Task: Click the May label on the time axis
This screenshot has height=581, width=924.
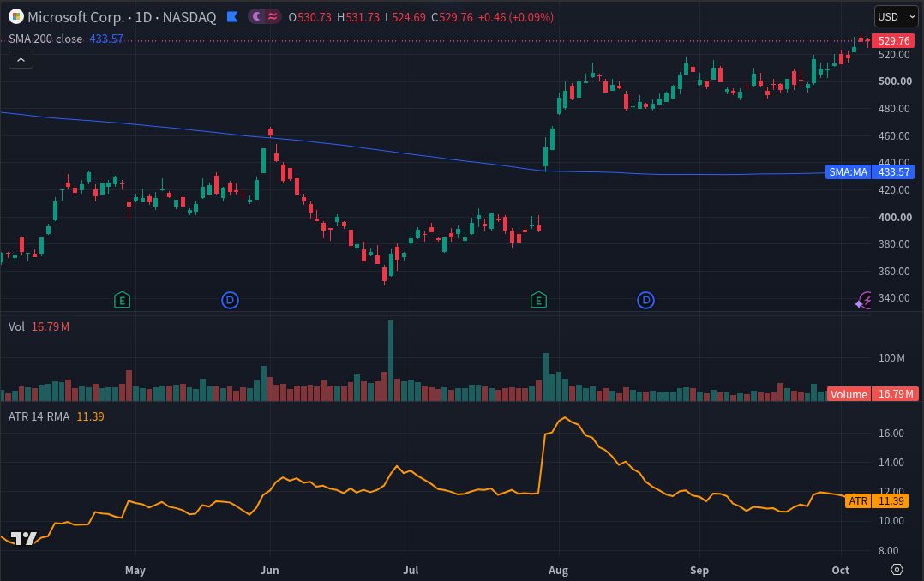Action: click(x=135, y=570)
